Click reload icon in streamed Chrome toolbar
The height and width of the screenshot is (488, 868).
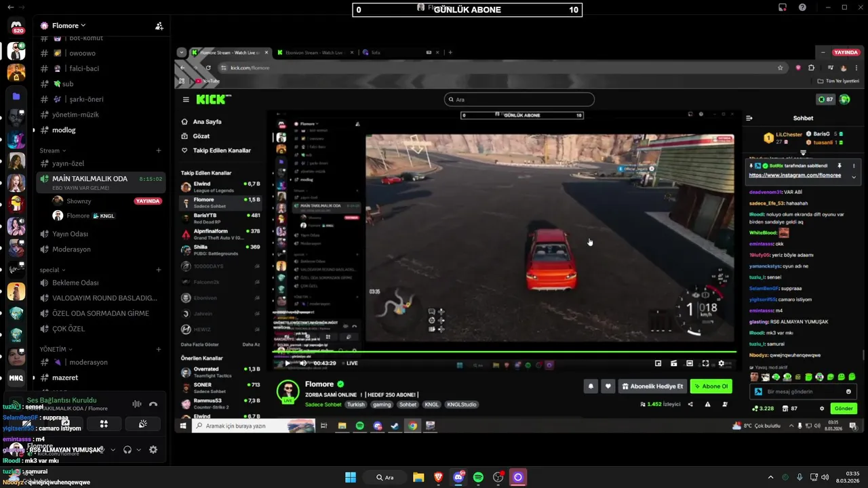[x=208, y=68]
